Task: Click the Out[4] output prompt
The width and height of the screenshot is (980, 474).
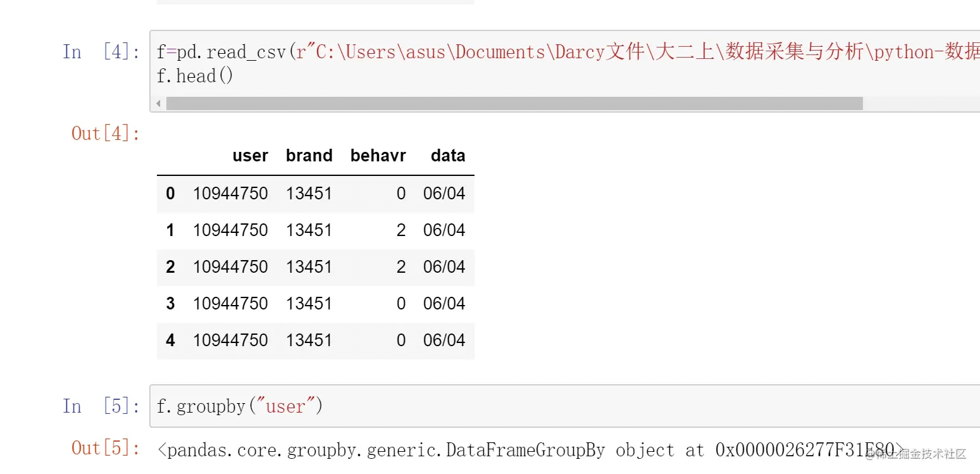Action: (106, 134)
